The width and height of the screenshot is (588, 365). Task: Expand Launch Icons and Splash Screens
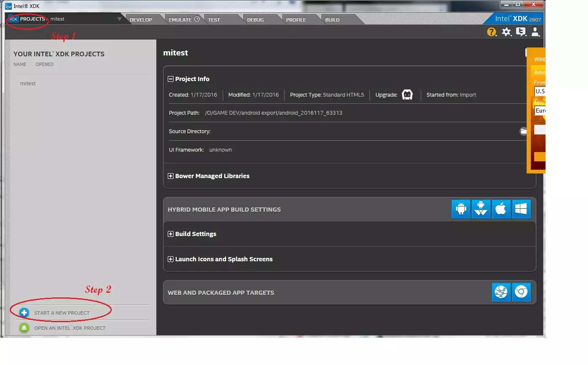pos(171,259)
